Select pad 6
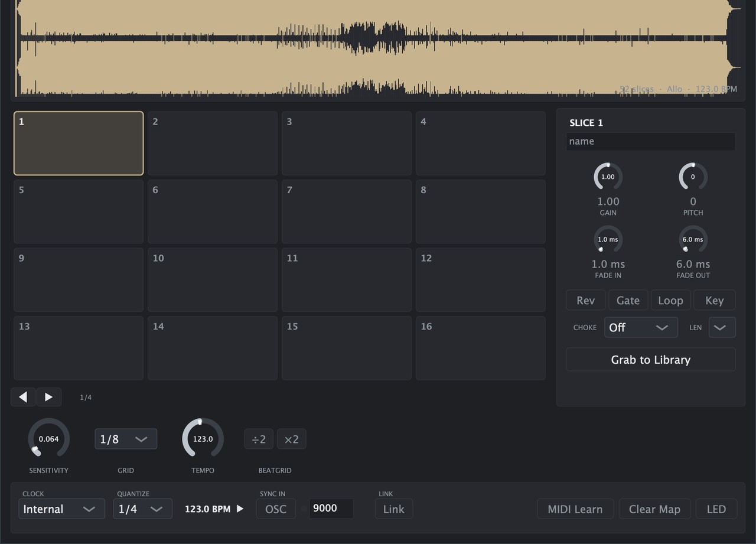This screenshot has width=756, height=544. coord(213,211)
